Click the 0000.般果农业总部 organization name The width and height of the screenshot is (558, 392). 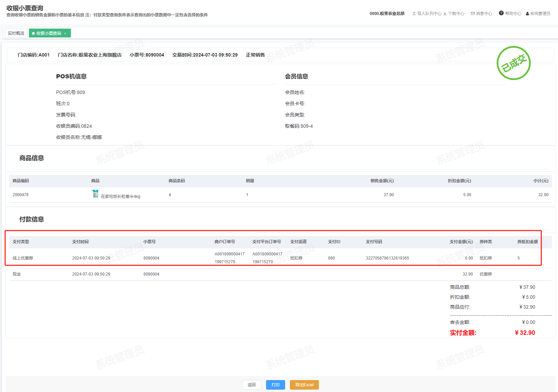(x=387, y=14)
